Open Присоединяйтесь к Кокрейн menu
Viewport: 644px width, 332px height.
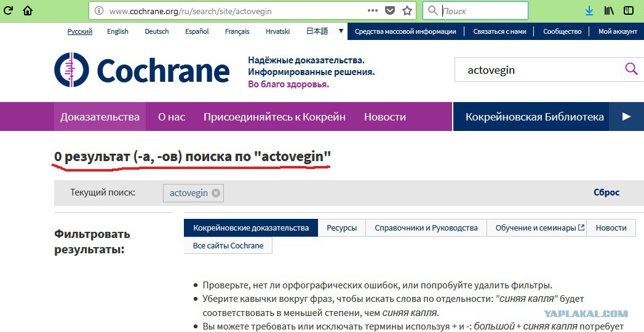274,117
